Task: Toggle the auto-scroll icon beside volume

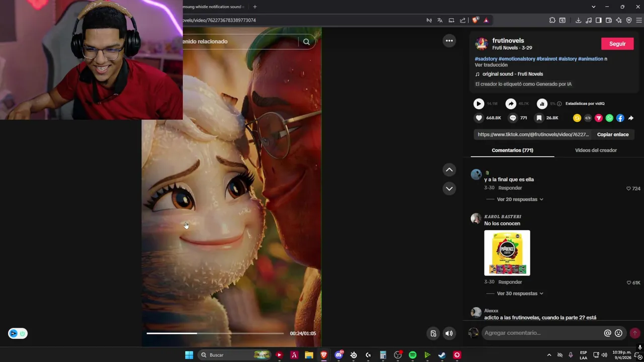Action: click(433, 333)
